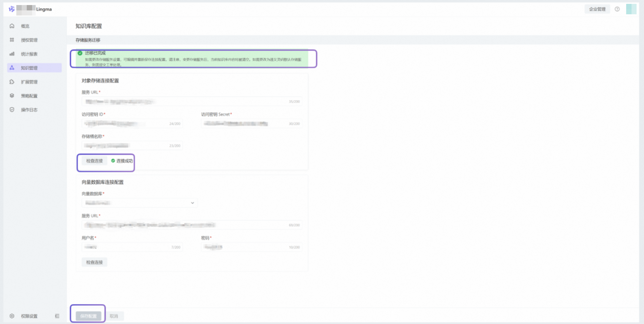Open the 概览 overview home icon

pos(12,26)
